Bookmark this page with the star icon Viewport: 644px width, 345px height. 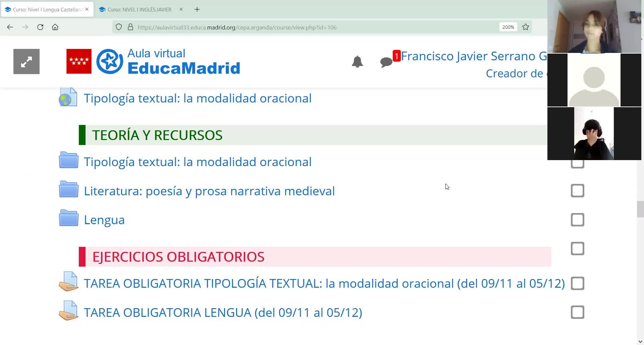(526, 27)
